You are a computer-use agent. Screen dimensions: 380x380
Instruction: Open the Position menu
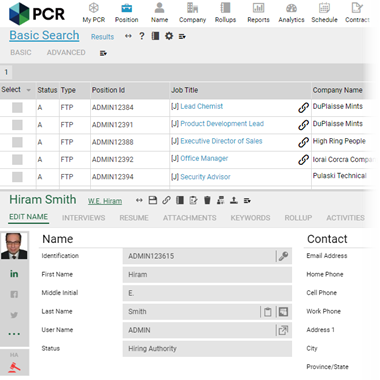tap(126, 13)
